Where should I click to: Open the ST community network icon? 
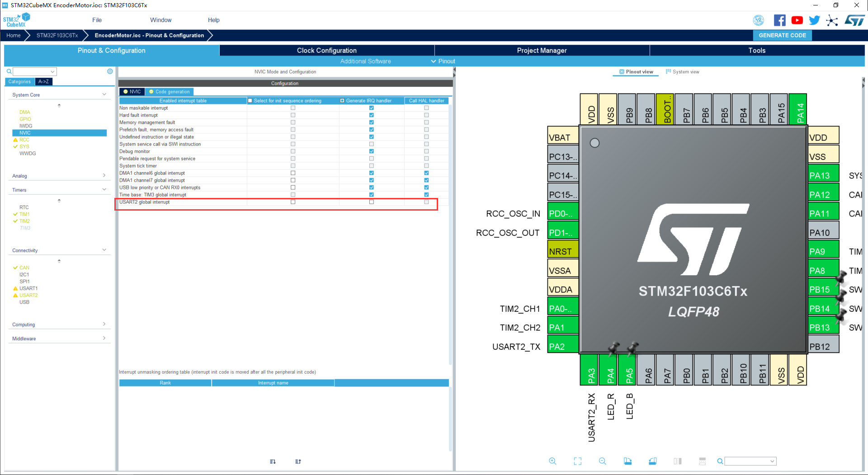pyautogui.click(x=832, y=20)
